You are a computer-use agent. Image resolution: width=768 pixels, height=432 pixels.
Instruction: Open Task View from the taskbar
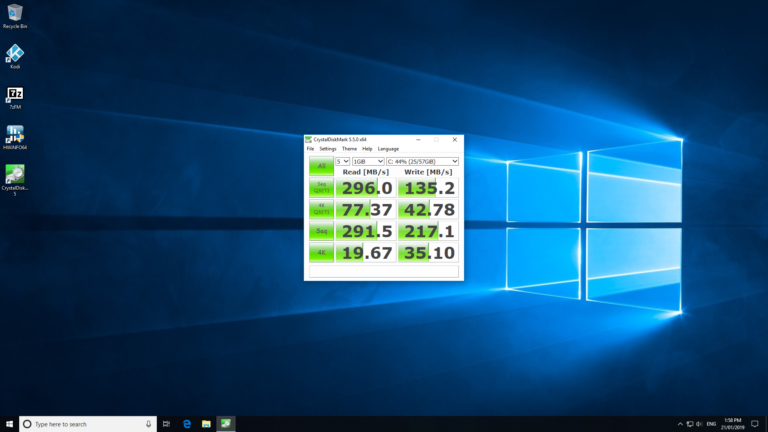coord(167,424)
